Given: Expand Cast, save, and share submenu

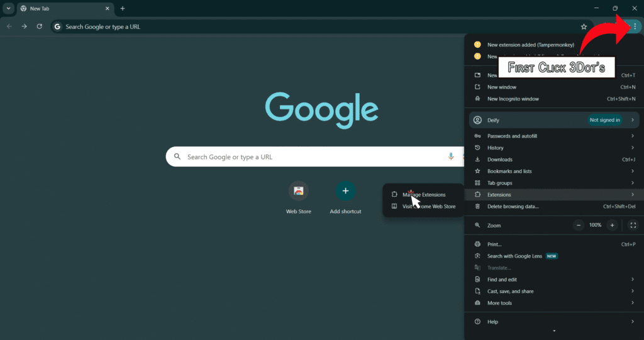Looking at the screenshot, I should 554,292.
